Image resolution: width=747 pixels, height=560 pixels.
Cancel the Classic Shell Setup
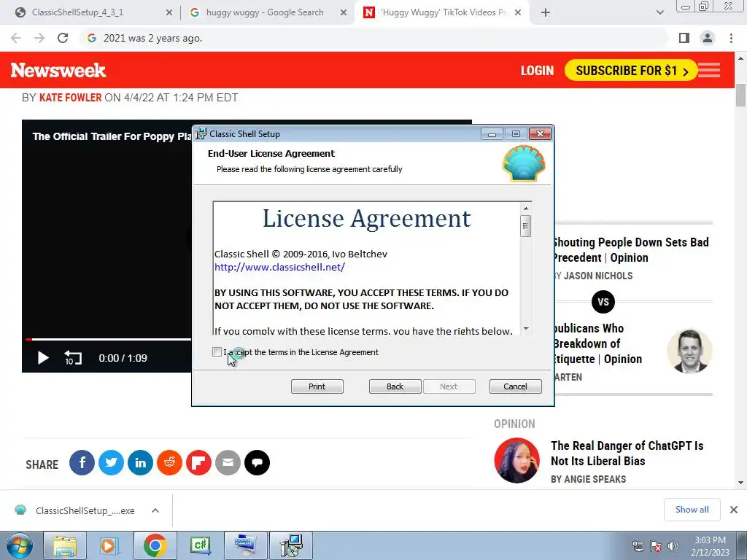click(516, 386)
